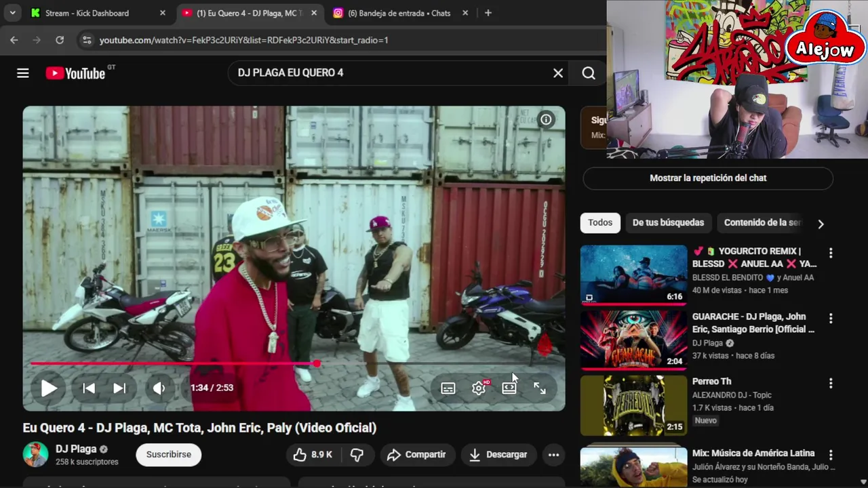Toggle subtitles on the player
868x488 pixels.
tap(448, 388)
